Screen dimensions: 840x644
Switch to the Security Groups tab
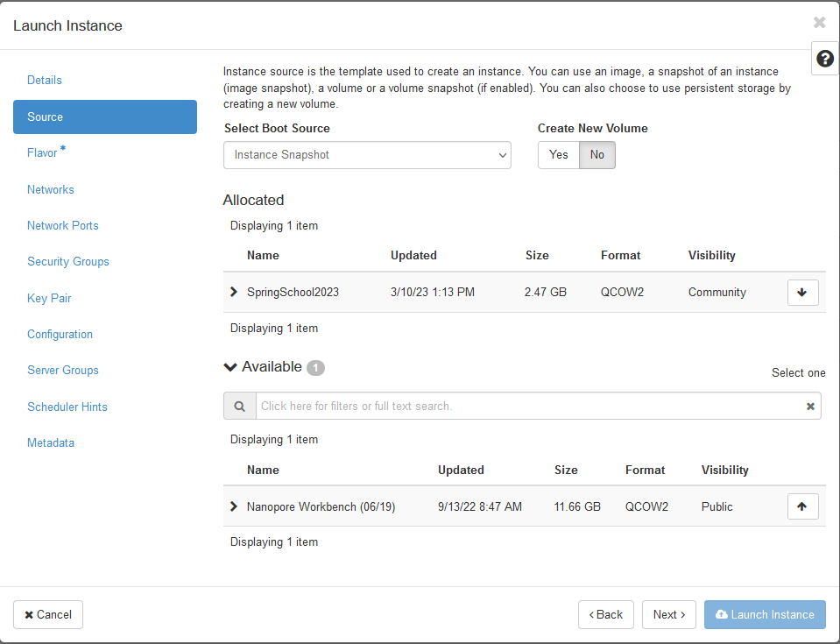click(68, 262)
